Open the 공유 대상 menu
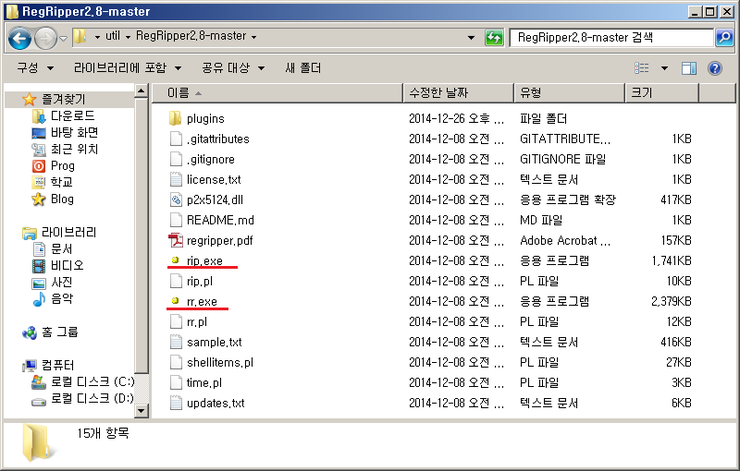Screen dimensions: 740x471 click(x=233, y=68)
